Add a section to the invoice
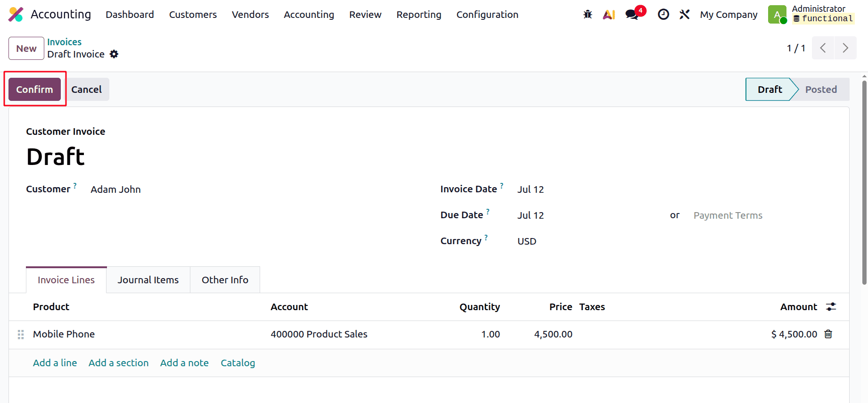Image resolution: width=868 pixels, height=403 pixels. (118, 363)
